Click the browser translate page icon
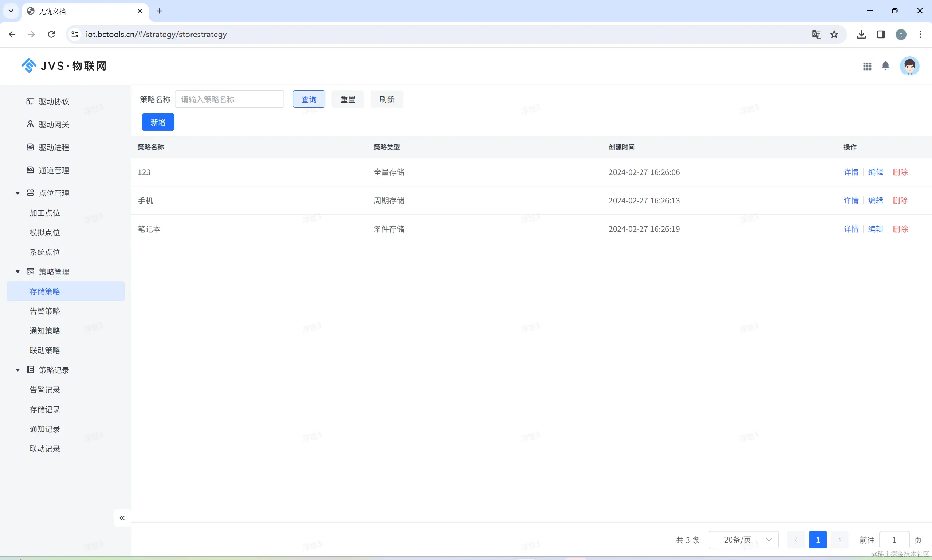Viewport: 932px width, 560px height. pyautogui.click(x=817, y=34)
